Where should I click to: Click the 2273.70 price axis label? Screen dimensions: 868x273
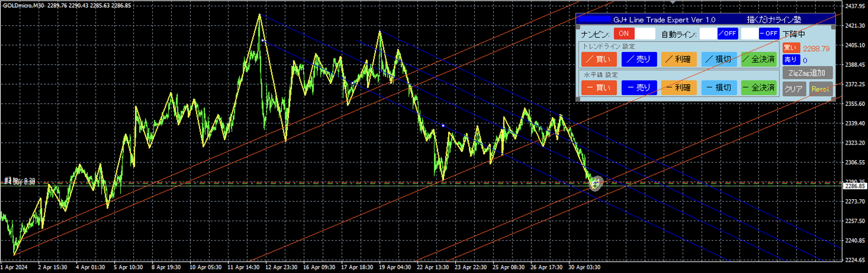tap(855, 202)
